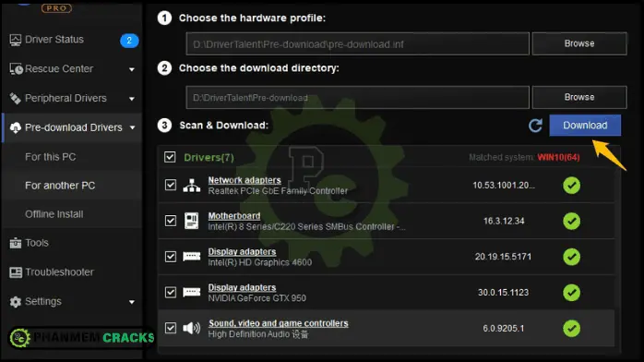644x362 pixels.
Task: Click the version number 10.53.1001.20...
Action: [x=504, y=186]
